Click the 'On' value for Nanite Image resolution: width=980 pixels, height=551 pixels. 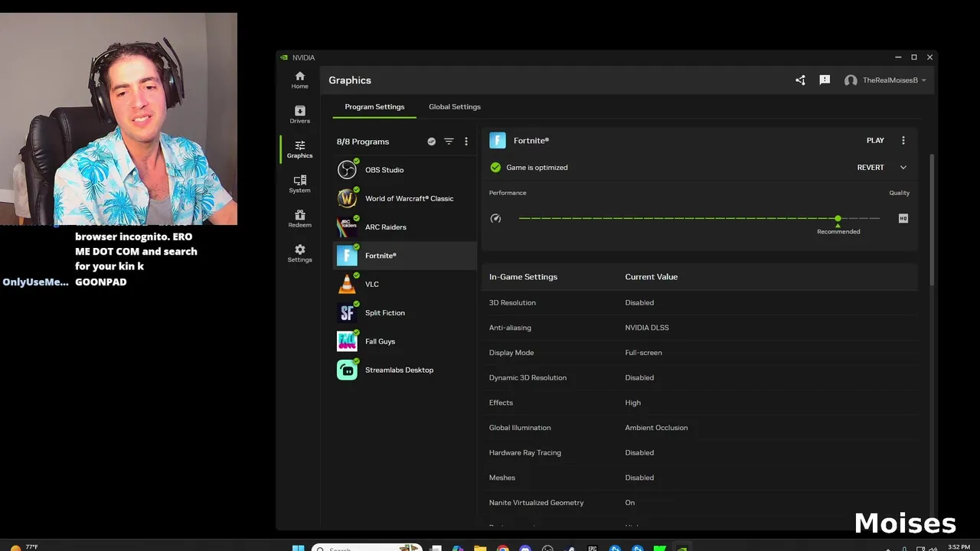coord(629,503)
